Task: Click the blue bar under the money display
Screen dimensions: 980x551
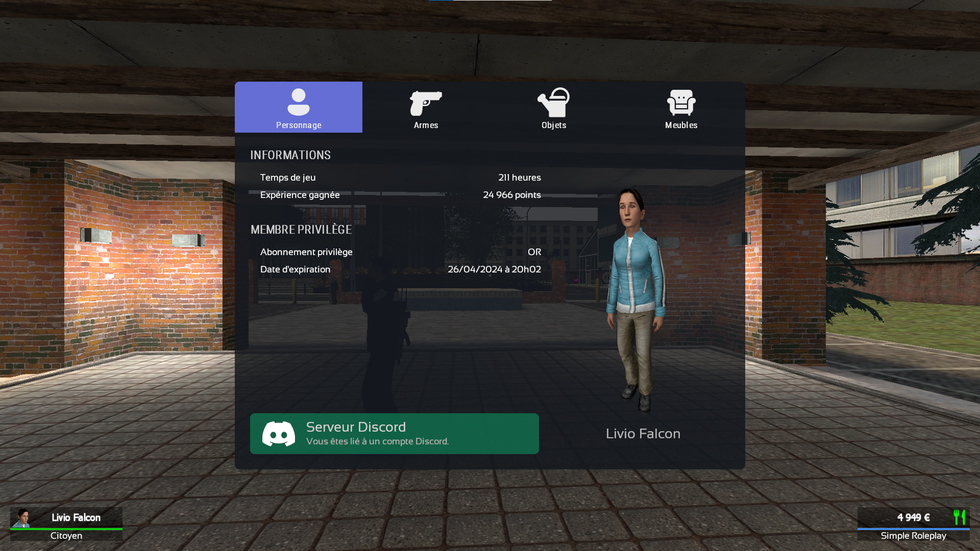Action: (x=914, y=529)
